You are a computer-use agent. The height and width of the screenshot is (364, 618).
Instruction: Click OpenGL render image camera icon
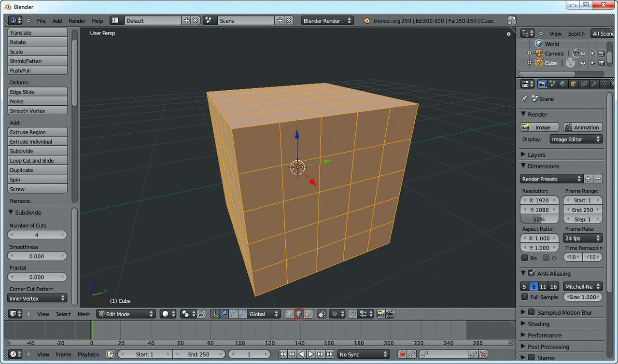coord(380,314)
